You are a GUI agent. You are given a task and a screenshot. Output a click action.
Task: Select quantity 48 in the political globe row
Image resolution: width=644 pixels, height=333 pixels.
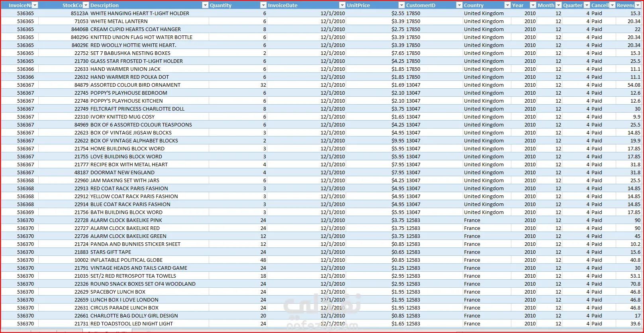point(238,260)
